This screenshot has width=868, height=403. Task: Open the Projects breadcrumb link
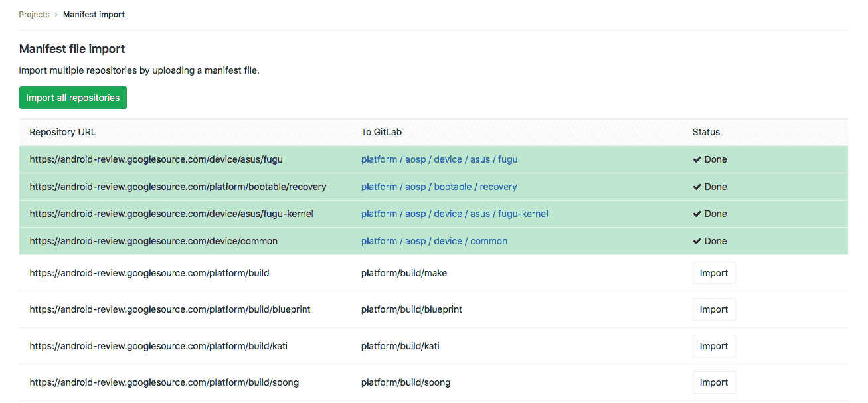pyautogui.click(x=34, y=14)
